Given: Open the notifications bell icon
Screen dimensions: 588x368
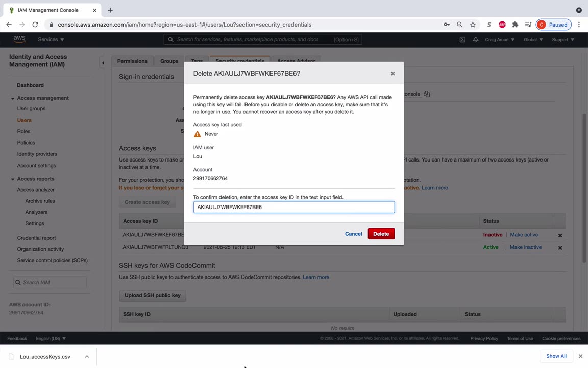Looking at the screenshot, I should 476,39.
